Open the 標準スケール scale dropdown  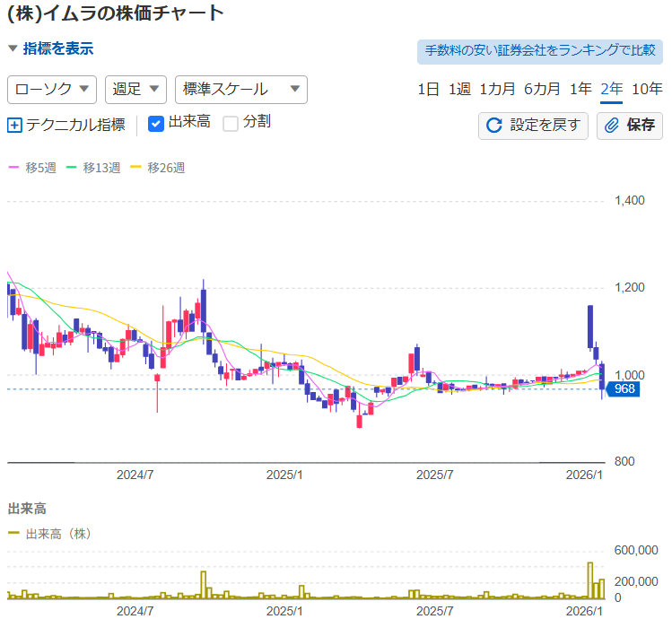[240, 89]
